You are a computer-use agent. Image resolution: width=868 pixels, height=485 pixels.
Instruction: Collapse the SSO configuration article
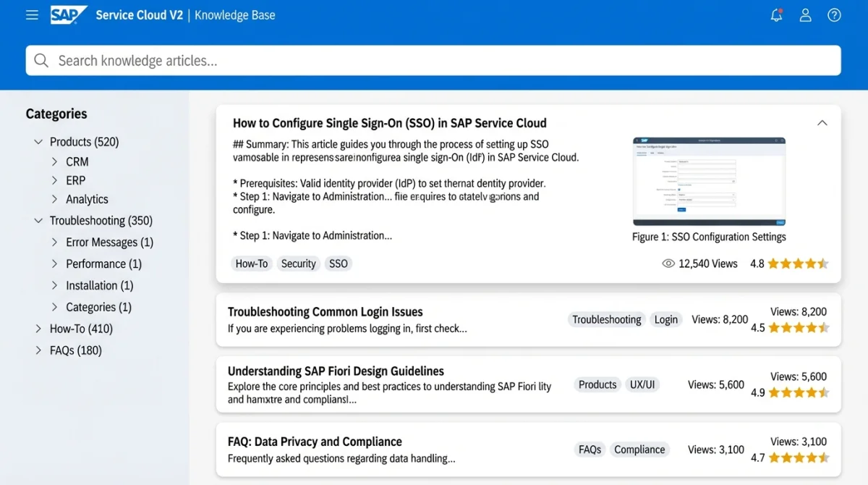(x=822, y=123)
